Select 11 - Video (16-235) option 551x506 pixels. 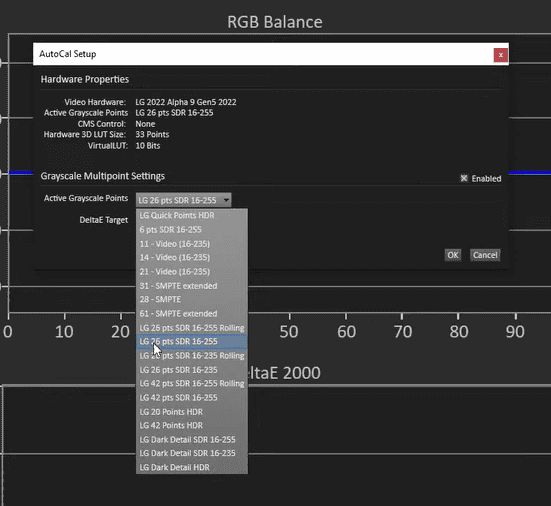tap(192, 244)
